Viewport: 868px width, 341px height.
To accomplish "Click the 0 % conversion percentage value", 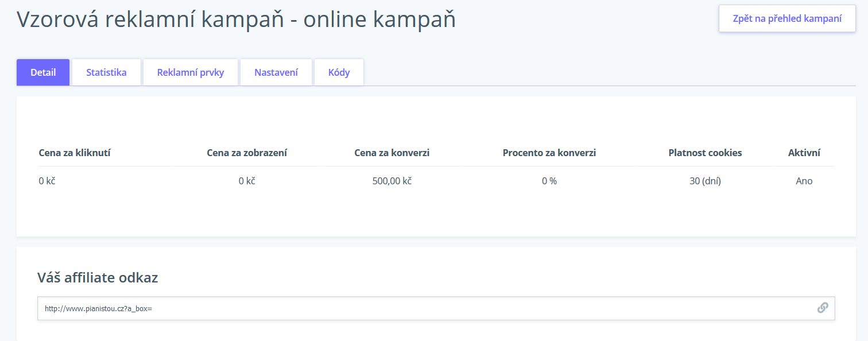I will tap(549, 181).
